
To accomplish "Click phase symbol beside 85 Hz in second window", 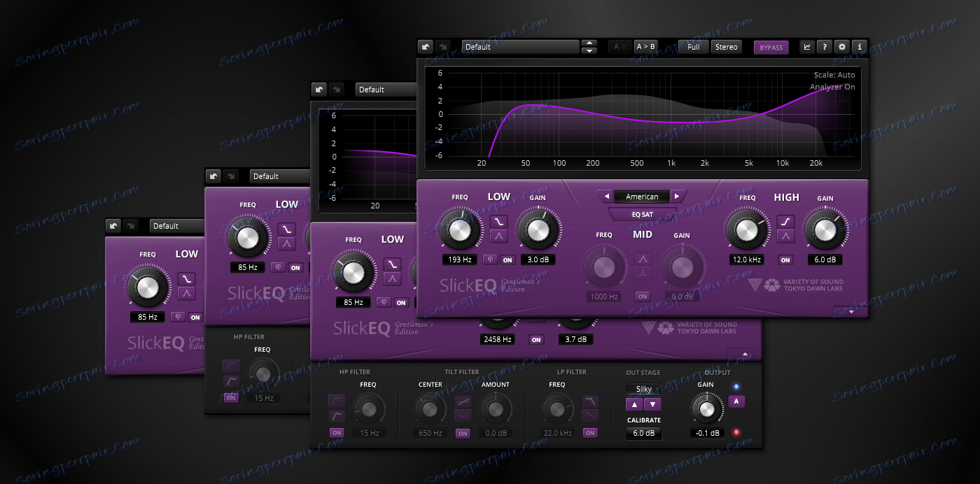I will (x=383, y=302).
